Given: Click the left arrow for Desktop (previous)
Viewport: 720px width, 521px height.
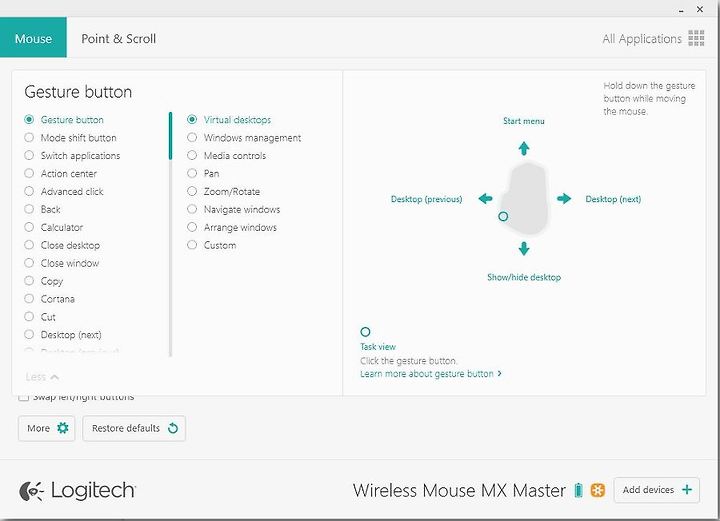Looking at the screenshot, I should [x=485, y=199].
